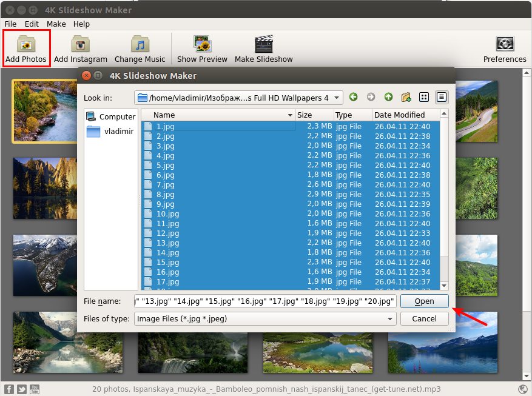This screenshot has width=532, height=396.
Task: Select file 8.jpg in the list
Action: 291,195
